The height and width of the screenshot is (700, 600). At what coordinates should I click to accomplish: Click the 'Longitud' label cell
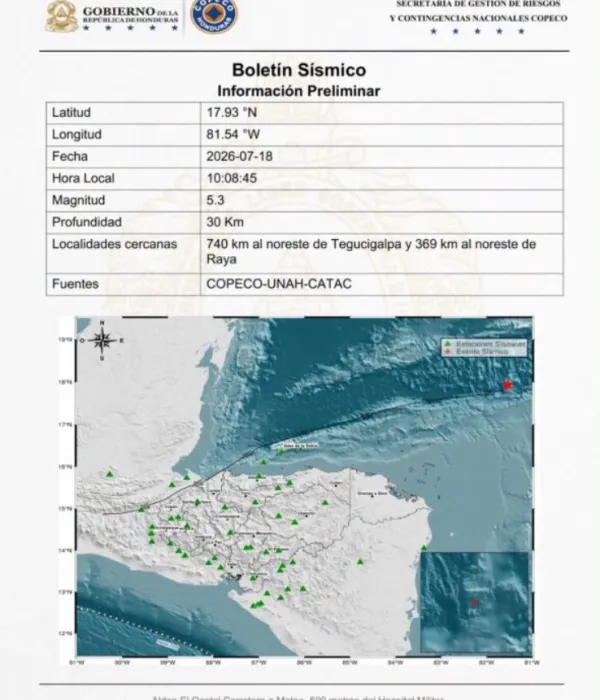click(123, 134)
